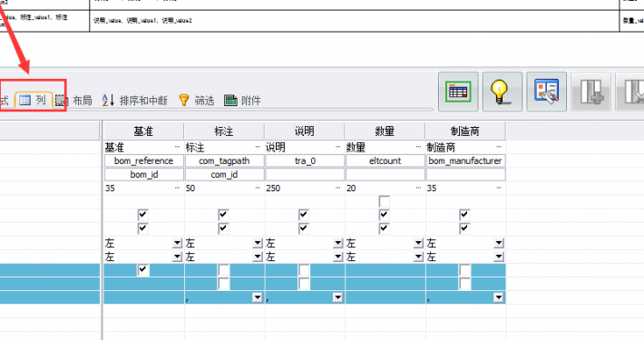Open the column settings wrench icon
The height and width of the screenshot is (340, 644).
(547, 92)
